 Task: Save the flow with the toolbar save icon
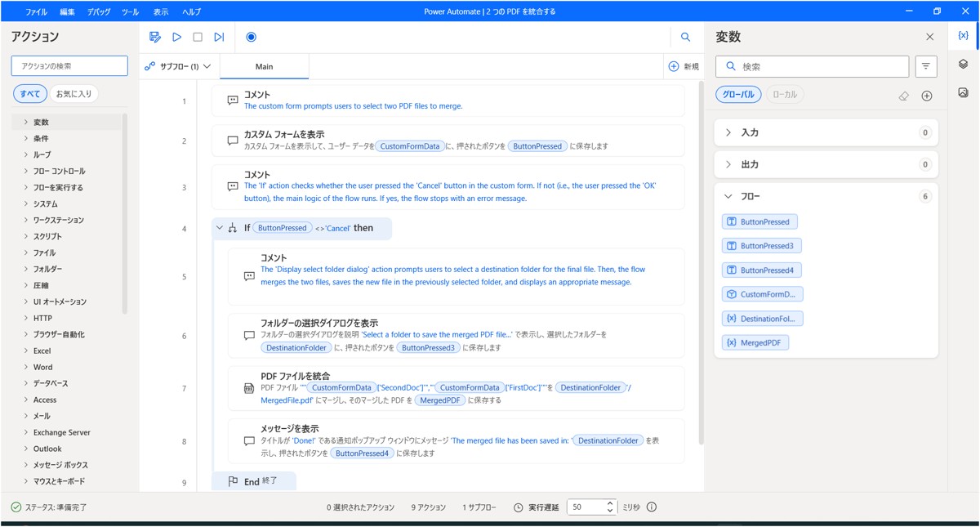(155, 37)
